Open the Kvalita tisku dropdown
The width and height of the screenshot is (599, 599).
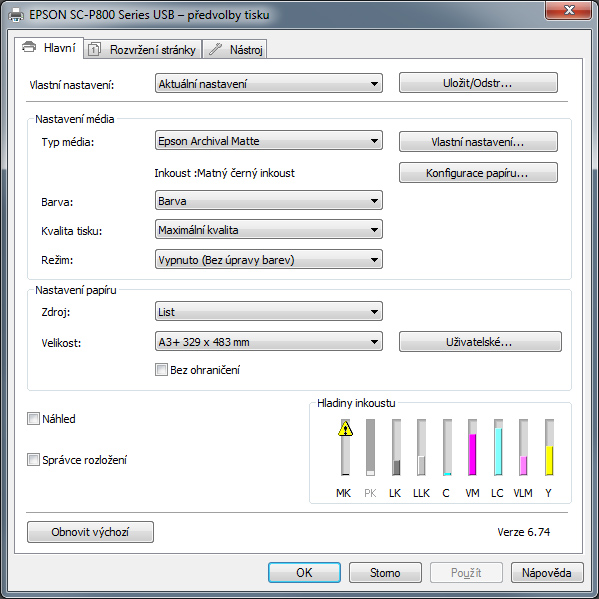point(269,230)
